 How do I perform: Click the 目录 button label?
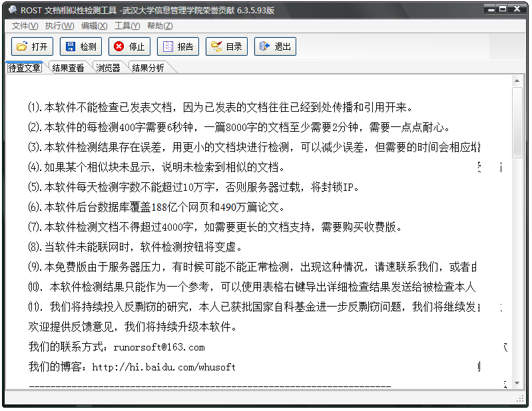(x=234, y=47)
